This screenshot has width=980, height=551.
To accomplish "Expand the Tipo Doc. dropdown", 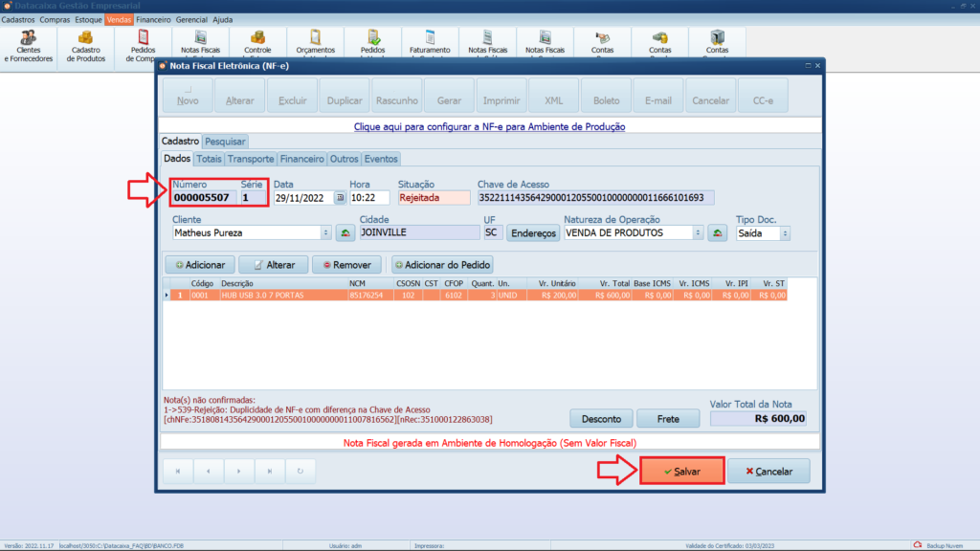I will coord(785,232).
